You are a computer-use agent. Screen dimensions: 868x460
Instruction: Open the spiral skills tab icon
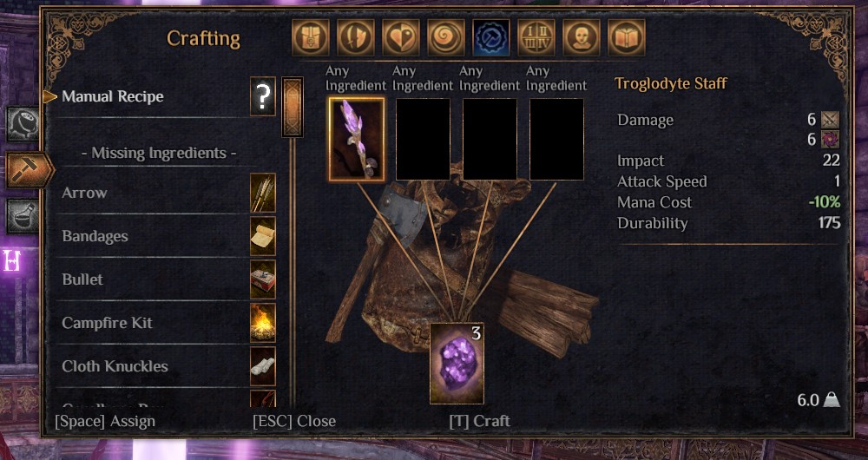(x=445, y=37)
